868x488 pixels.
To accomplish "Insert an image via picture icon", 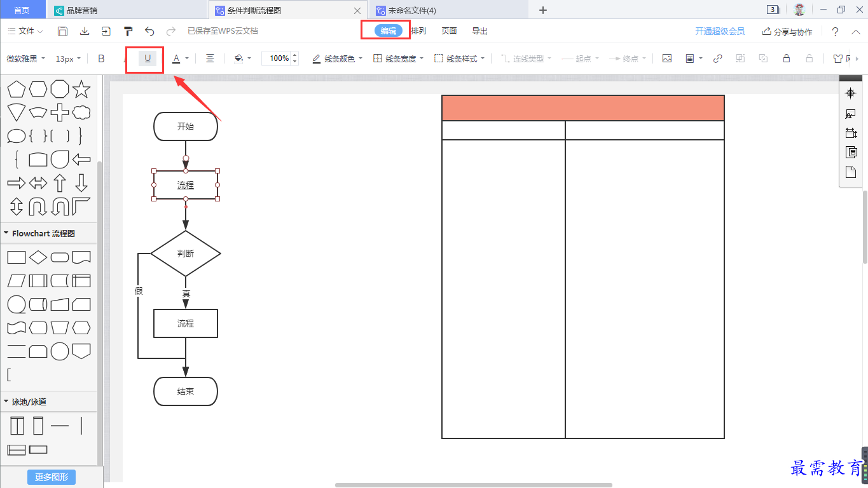I will [667, 58].
